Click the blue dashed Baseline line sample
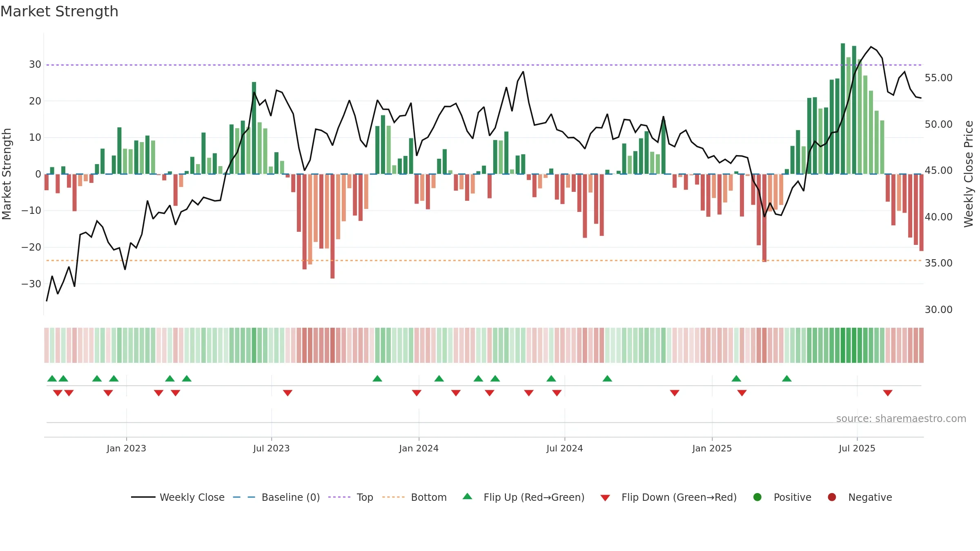The image size is (980, 551). pyautogui.click(x=244, y=497)
